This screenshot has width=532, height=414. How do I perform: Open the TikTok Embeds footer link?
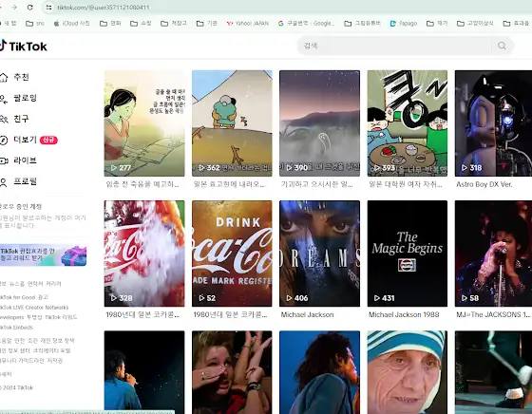[16, 328]
